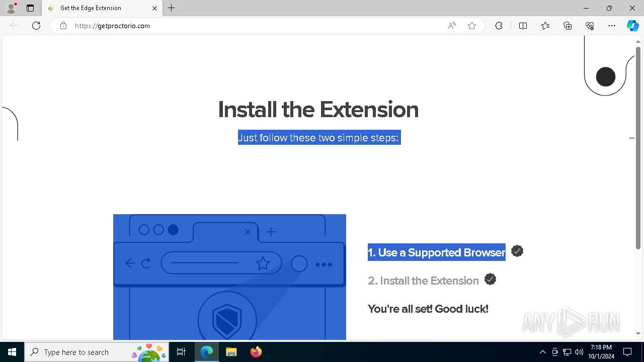Click the scrollbar down arrow

point(638,333)
